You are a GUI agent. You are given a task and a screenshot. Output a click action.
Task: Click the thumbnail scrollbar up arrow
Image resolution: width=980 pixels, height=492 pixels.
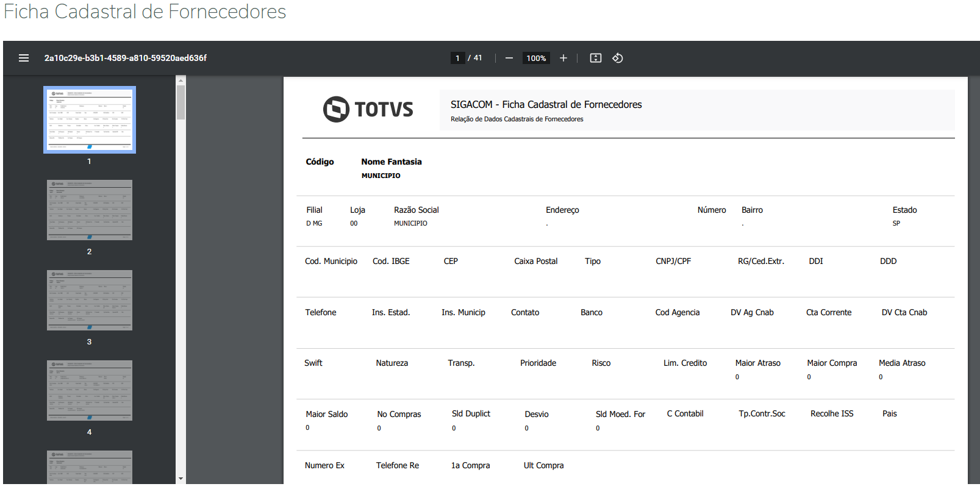pos(181,80)
